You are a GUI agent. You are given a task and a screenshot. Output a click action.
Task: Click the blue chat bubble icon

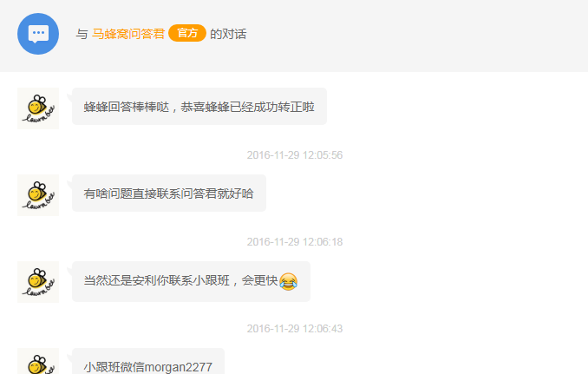(x=38, y=34)
